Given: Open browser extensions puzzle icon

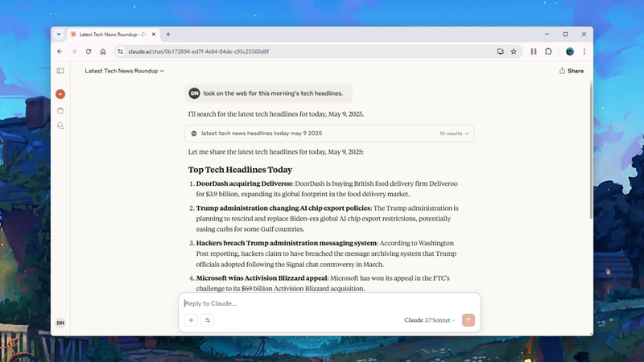Looking at the screenshot, I should tap(548, 51).
